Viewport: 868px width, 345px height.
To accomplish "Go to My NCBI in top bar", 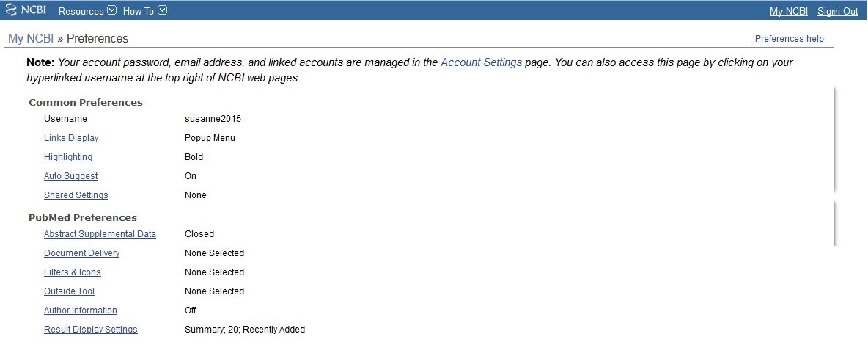I will click(789, 11).
